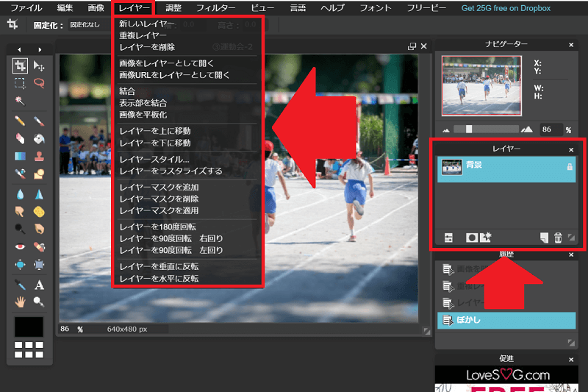Choose レイヤーを水平に反転 entry
This screenshot has height=392, width=588.
pos(159,278)
